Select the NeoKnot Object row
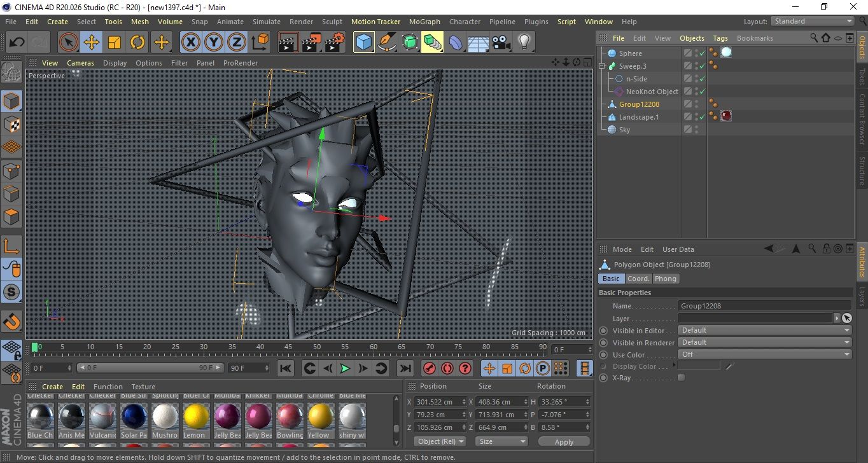This screenshot has height=463, width=868. pos(652,92)
